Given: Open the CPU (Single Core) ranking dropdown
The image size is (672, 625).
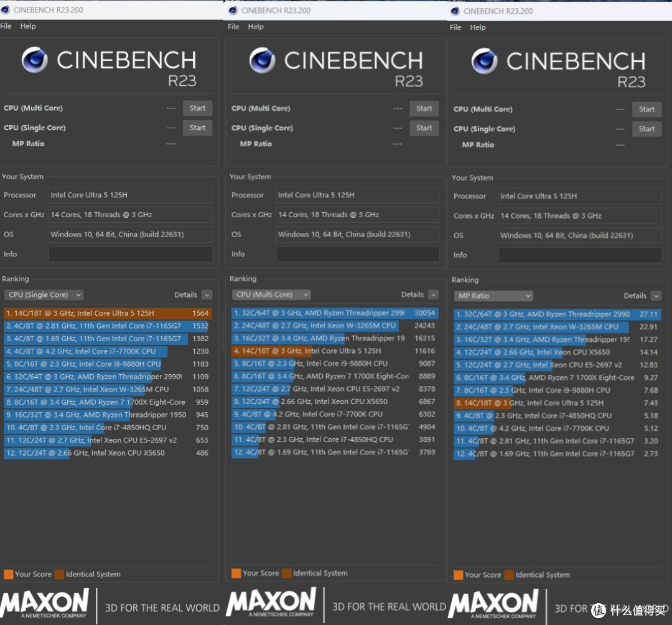Looking at the screenshot, I should (x=44, y=295).
